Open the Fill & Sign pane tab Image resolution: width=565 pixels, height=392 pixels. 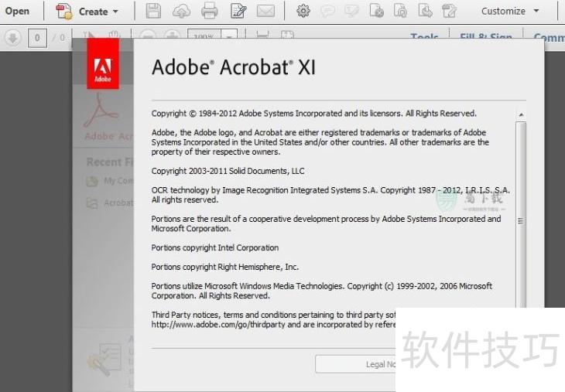486,36
